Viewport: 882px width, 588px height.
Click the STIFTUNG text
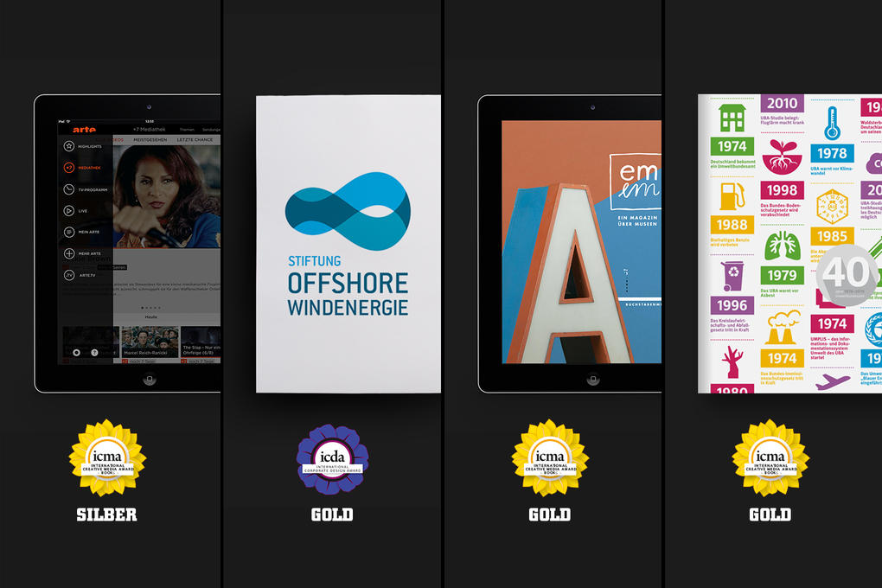coord(315,261)
